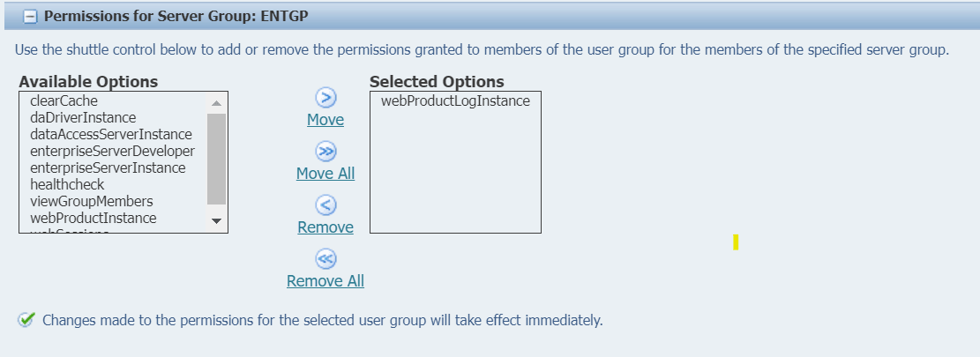Click the single-arrow Move icon
Viewport: 980px width, 357px height.
click(x=325, y=99)
